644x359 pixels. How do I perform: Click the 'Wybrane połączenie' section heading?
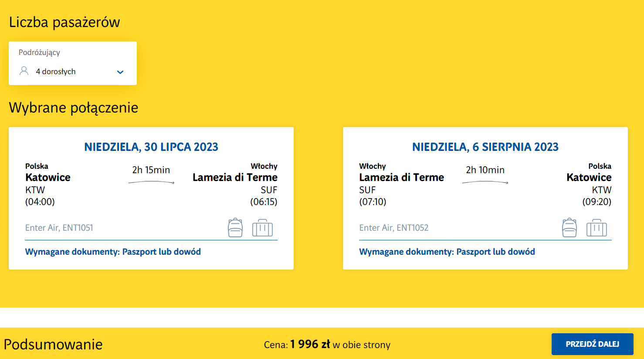(74, 107)
